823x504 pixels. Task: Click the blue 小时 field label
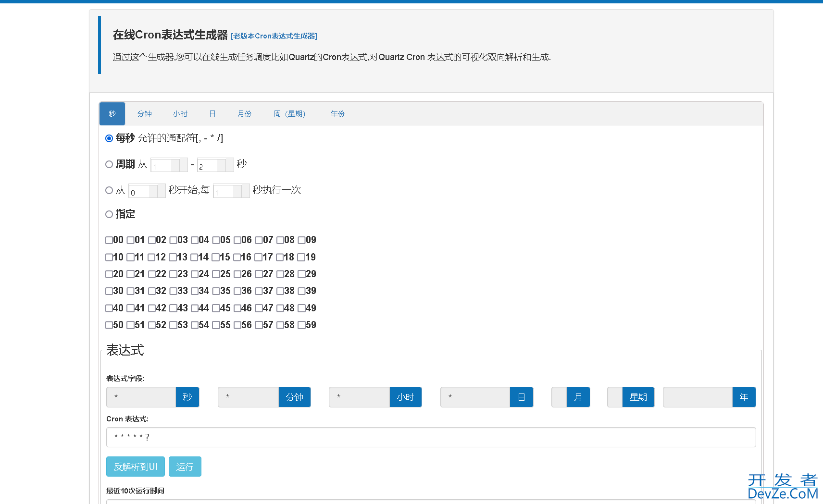click(x=406, y=397)
